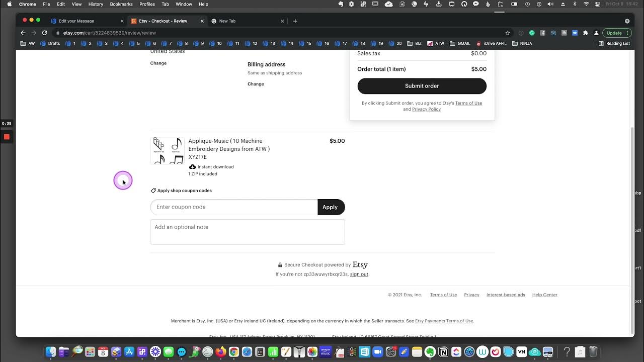This screenshot has width=644, height=362.
Task: Open Safari from the Dock
Action: click(x=247, y=352)
